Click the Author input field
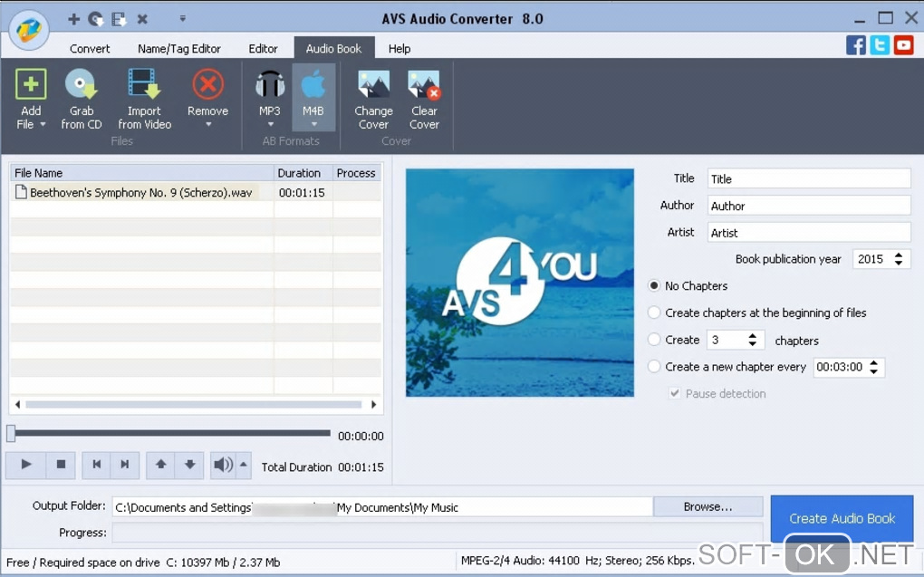This screenshot has height=577, width=924. click(x=809, y=206)
